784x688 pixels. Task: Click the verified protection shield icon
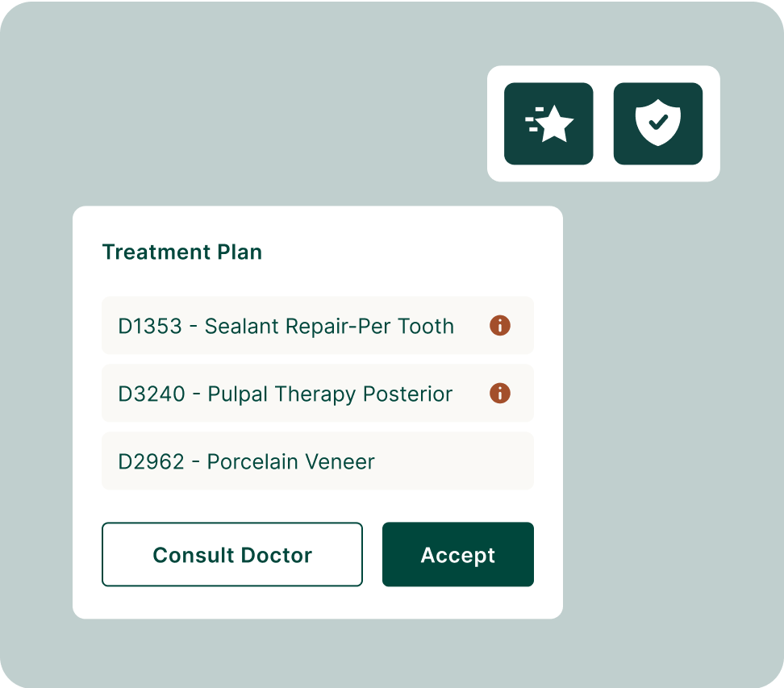point(657,123)
